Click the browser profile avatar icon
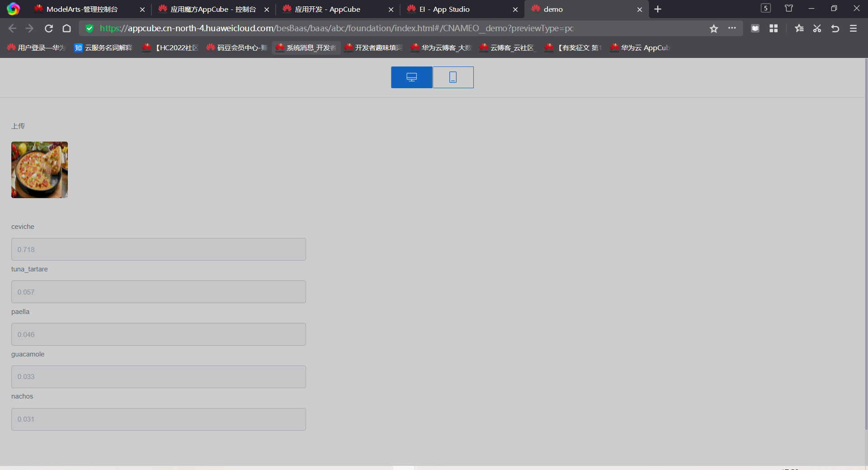868x470 pixels. point(13,9)
